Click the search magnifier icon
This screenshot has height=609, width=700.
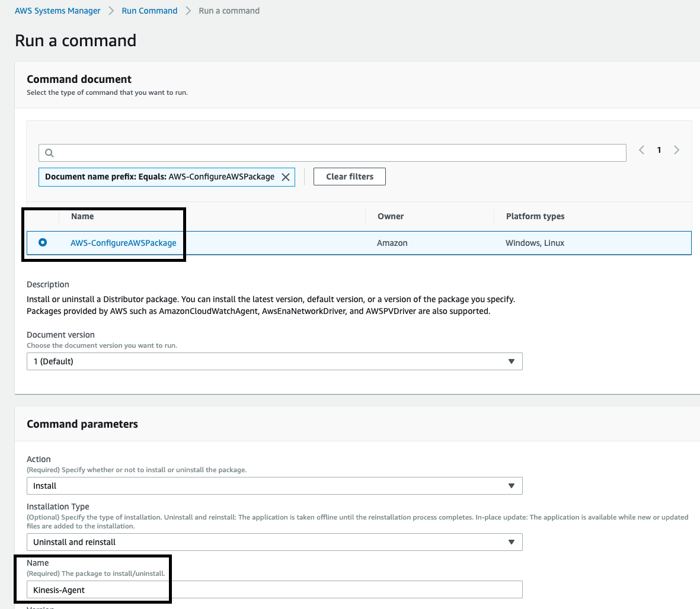(x=50, y=153)
